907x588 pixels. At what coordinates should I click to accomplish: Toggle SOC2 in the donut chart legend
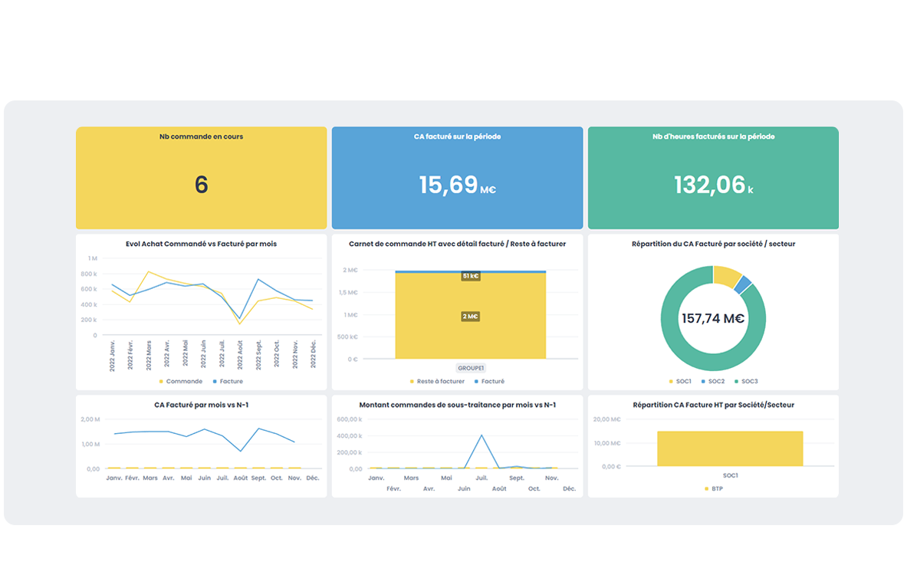coord(712,381)
